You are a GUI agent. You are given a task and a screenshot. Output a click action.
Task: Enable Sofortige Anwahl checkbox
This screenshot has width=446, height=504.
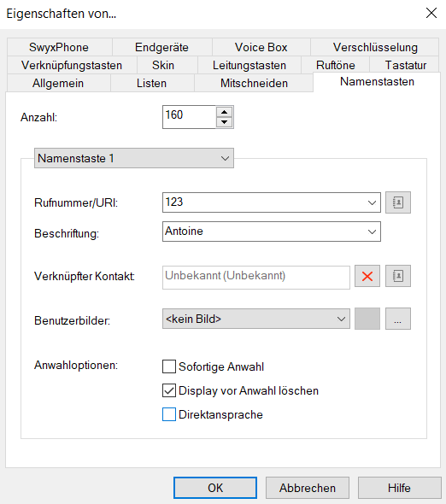pos(169,366)
